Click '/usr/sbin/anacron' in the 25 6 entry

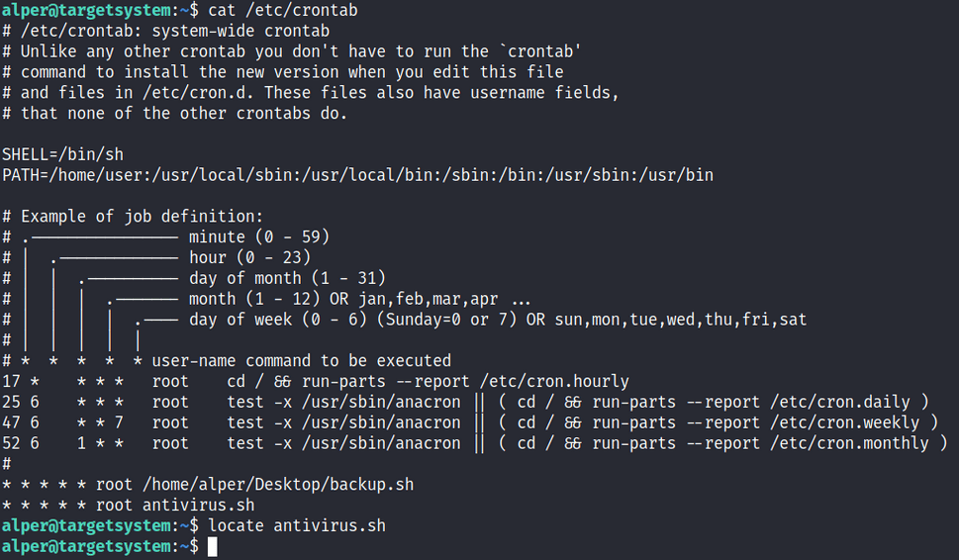(x=381, y=403)
